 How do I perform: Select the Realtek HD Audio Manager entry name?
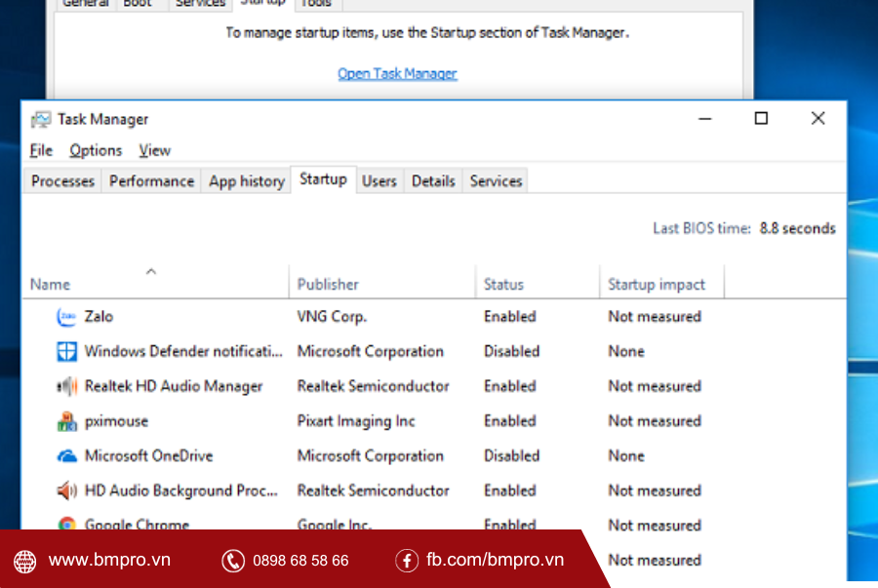[x=174, y=386]
